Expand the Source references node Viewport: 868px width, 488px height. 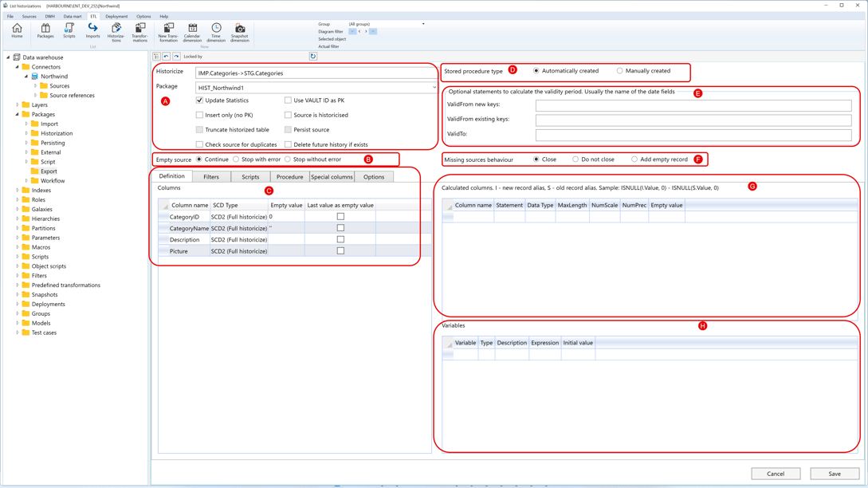pos(35,95)
